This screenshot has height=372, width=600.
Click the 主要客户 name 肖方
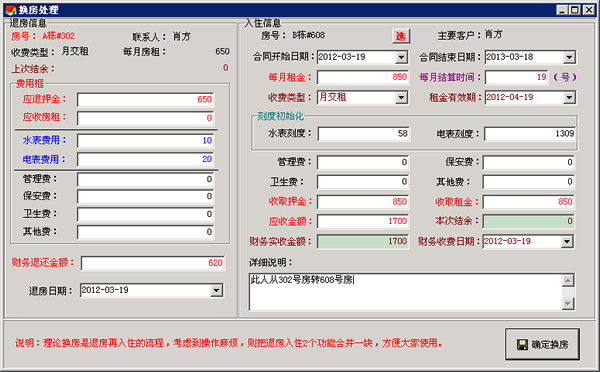(x=494, y=34)
